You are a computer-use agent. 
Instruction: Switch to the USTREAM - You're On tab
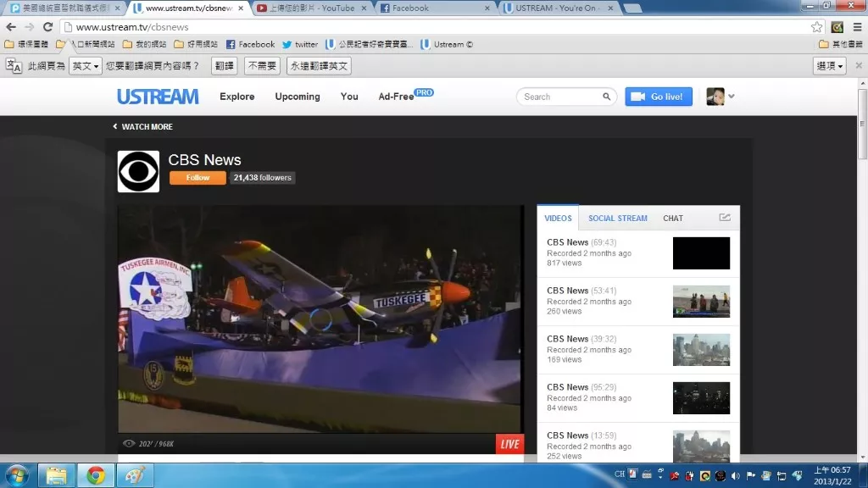pos(559,8)
